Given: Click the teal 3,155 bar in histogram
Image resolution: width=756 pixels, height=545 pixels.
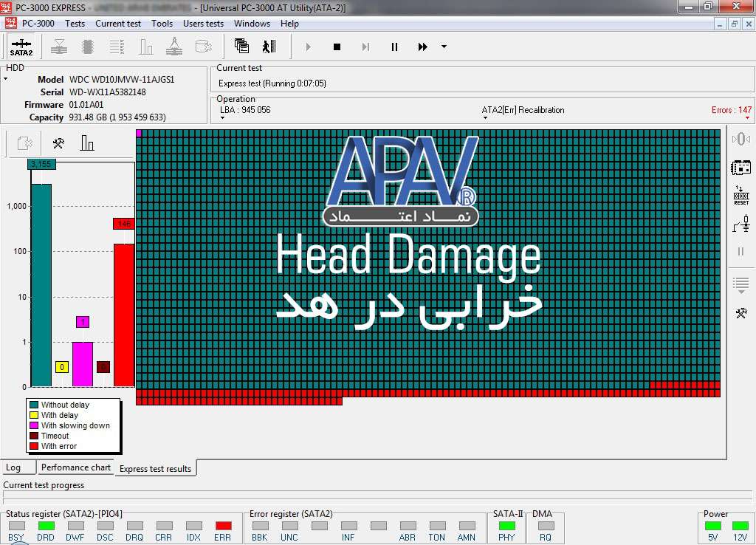Looking at the screenshot, I should (41, 285).
